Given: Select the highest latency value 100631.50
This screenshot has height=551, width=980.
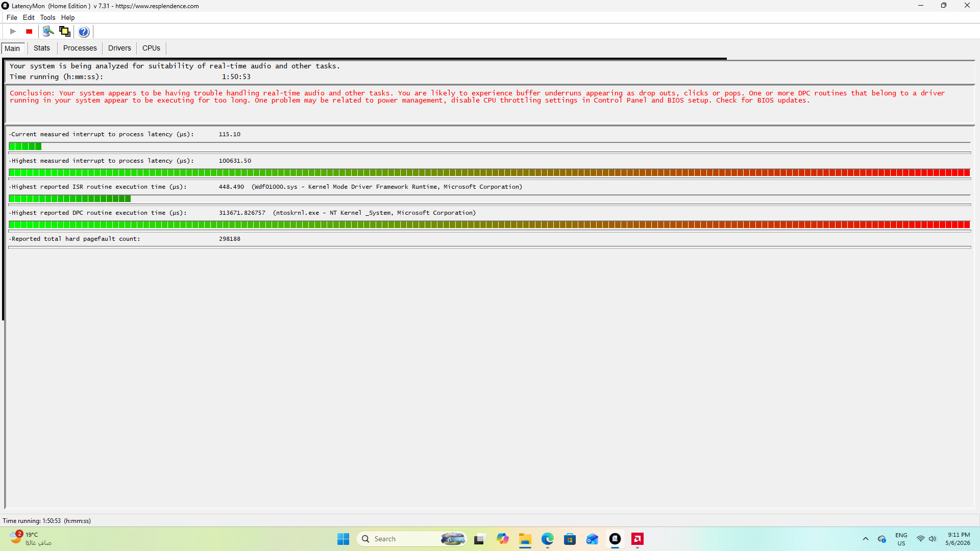Looking at the screenshot, I should (235, 161).
